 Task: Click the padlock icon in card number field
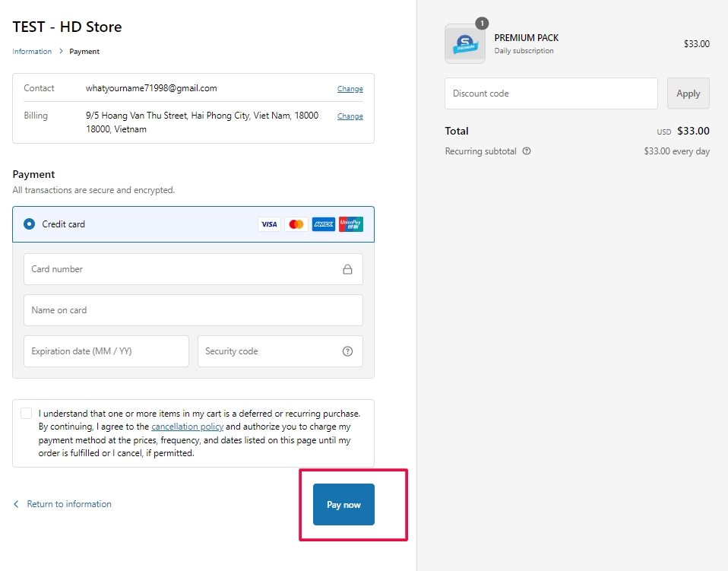pos(347,269)
